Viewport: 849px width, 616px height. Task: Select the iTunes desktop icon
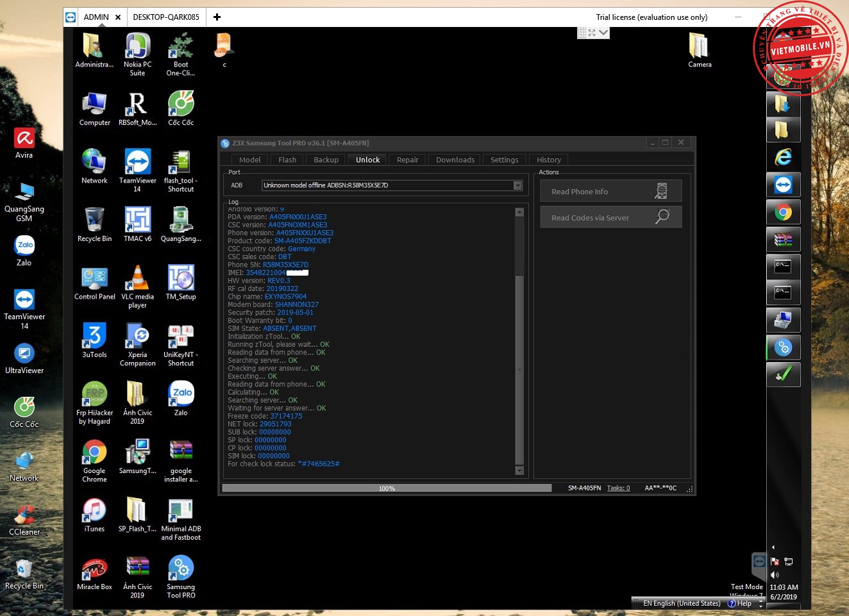(x=95, y=515)
